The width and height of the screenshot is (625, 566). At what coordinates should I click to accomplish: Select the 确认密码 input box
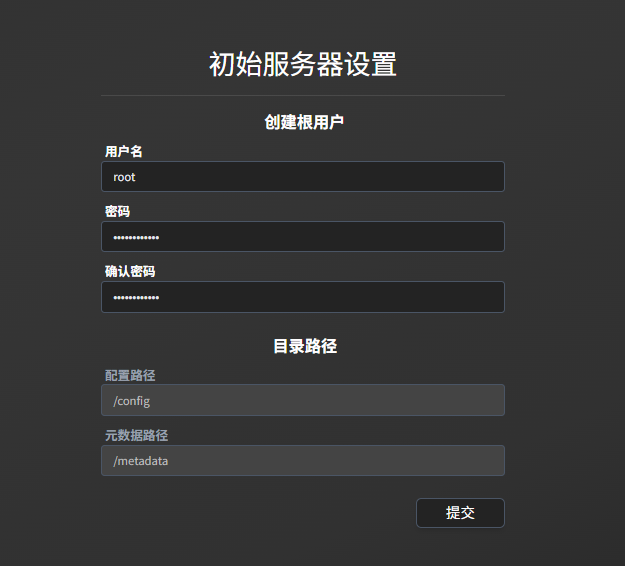point(302,297)
